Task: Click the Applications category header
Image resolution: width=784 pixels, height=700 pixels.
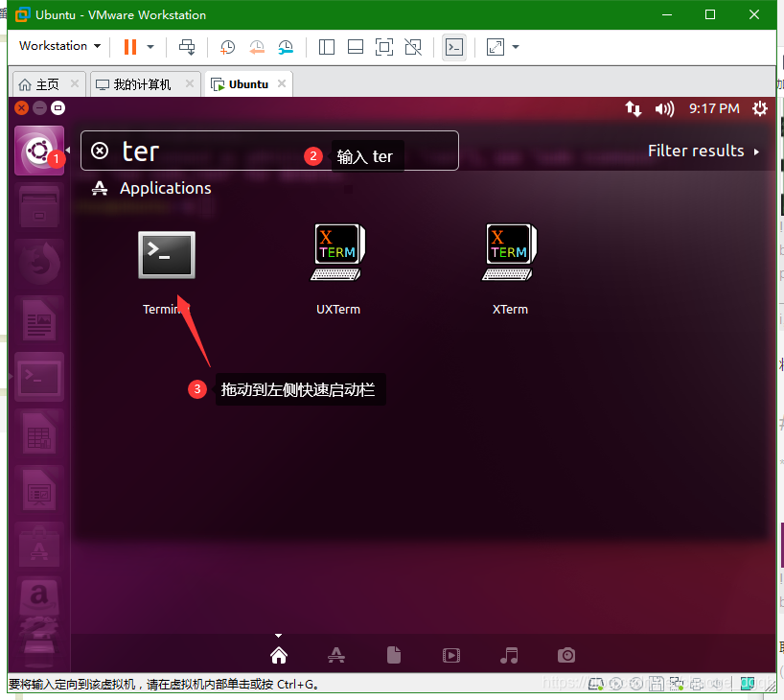Action: pos(151,188)
